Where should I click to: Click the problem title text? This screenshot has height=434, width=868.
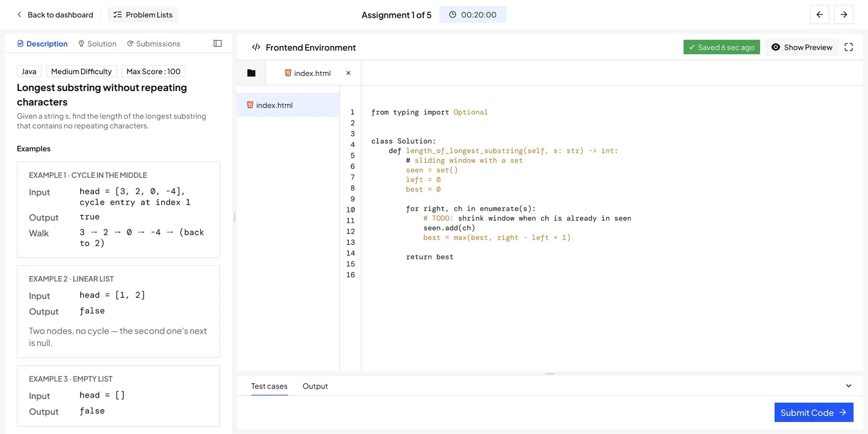(102, 94)
